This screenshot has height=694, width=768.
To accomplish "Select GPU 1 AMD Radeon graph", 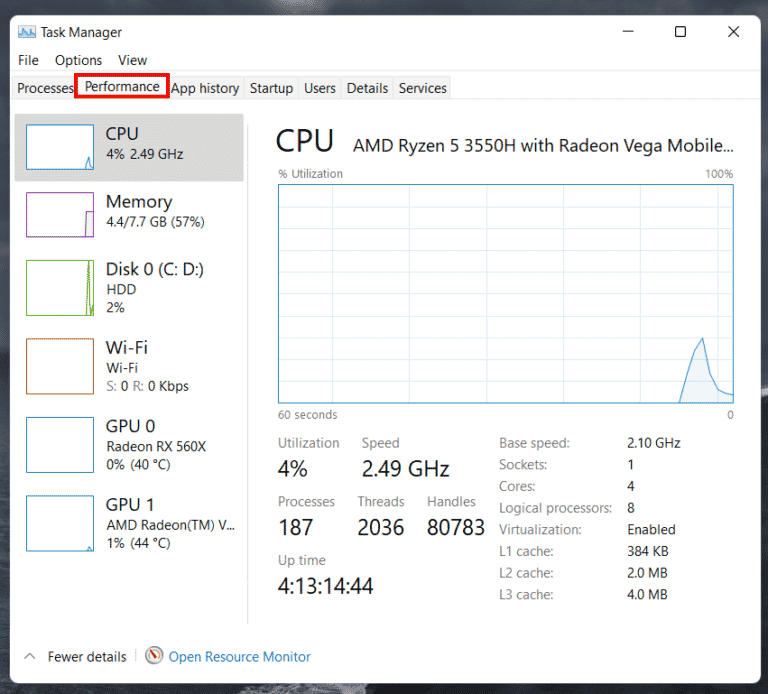I will tap(60, 523).
